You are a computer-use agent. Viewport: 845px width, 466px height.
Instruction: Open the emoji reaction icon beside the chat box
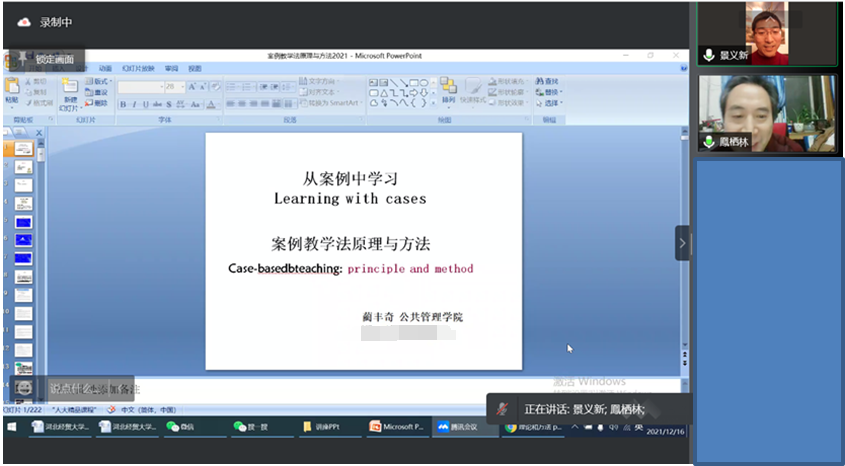click(x=23, y=388)
